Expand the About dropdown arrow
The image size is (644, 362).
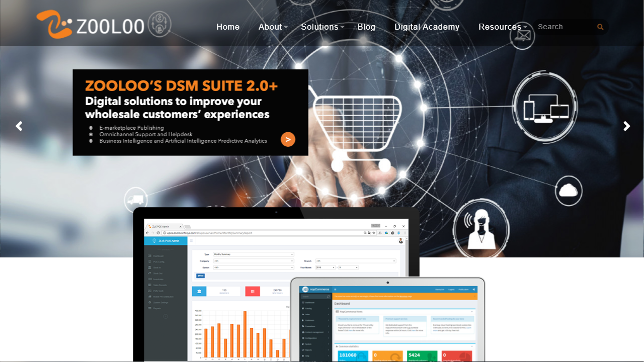coord(286,27)
